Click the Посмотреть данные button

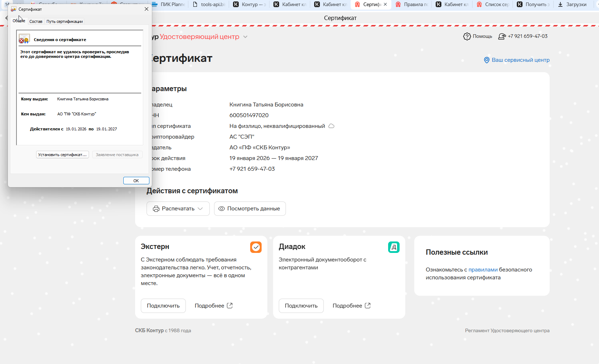pyautogui.click(x=250, y=209)
